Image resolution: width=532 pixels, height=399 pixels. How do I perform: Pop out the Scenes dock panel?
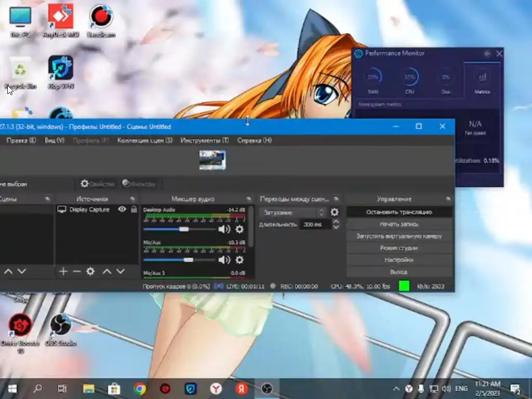click(x=47, y=199)
